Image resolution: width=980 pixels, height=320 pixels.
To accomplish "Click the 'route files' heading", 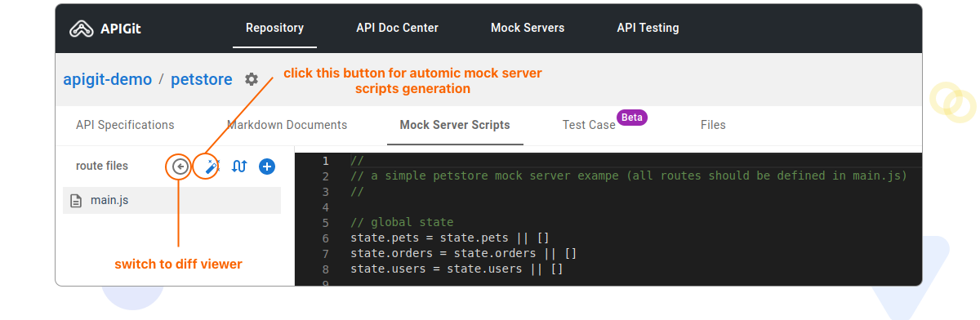I will pyautogui.click(x=102, y=166).
